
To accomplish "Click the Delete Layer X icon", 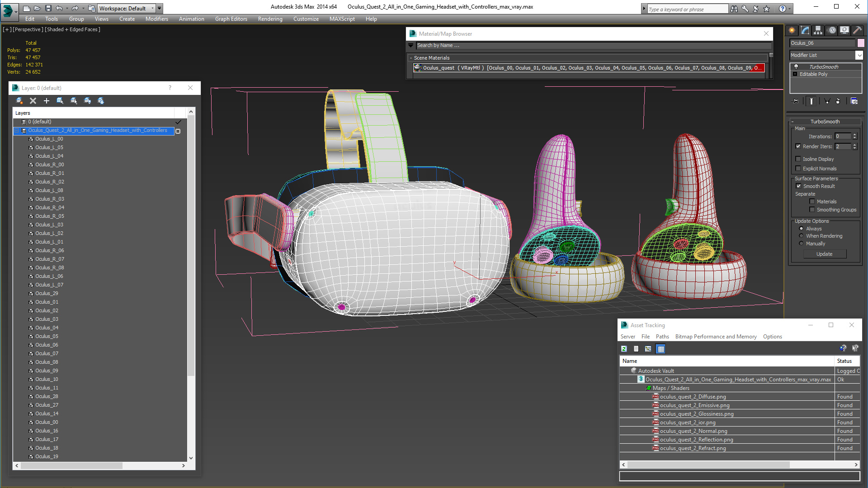I will pyautogui.click(x=33, y=101).
